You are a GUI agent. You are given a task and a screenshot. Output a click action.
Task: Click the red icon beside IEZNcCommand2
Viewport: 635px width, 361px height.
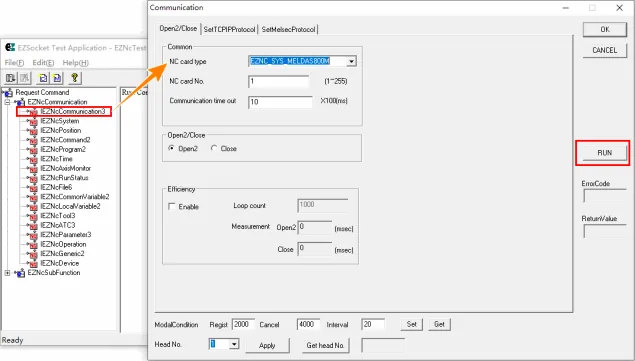click(x=33, y=140)
